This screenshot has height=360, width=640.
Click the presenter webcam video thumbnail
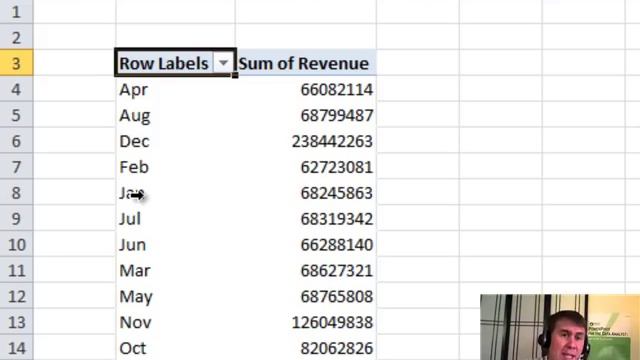[x=560, y=327]
